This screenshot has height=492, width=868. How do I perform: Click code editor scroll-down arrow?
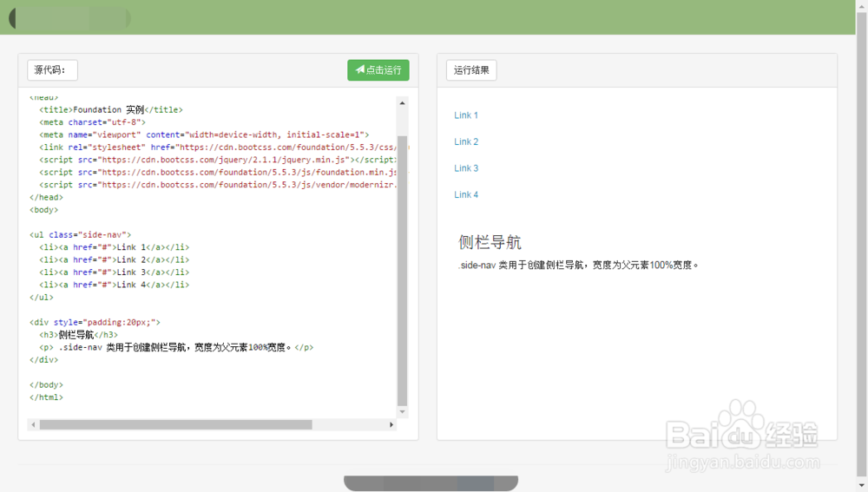click(403, 412)
